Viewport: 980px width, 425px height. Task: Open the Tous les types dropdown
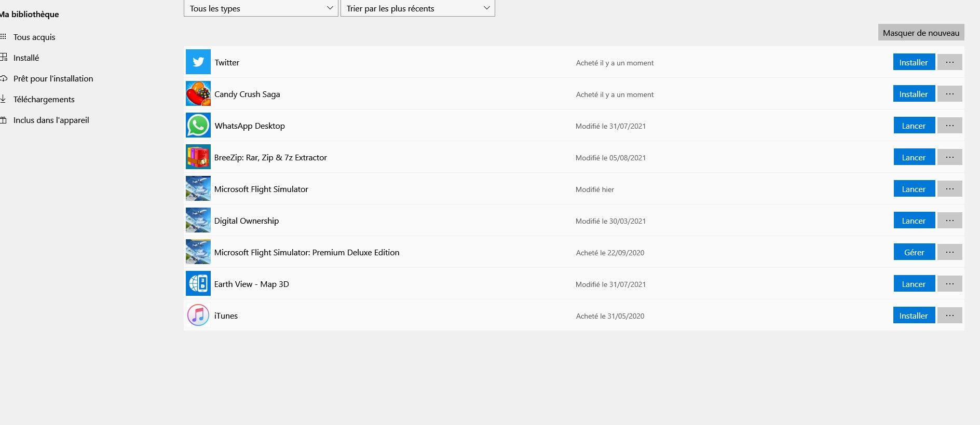(x=261, y=8)
